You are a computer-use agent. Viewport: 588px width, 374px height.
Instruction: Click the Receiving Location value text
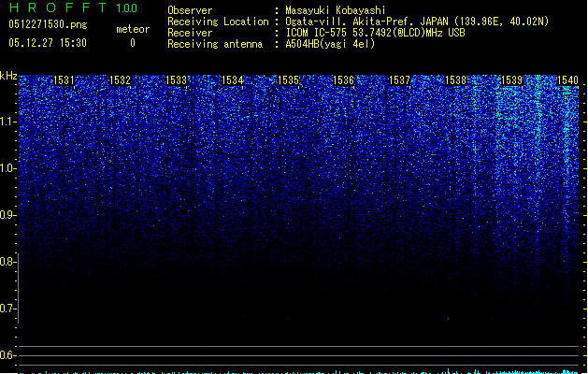point(417,22)
